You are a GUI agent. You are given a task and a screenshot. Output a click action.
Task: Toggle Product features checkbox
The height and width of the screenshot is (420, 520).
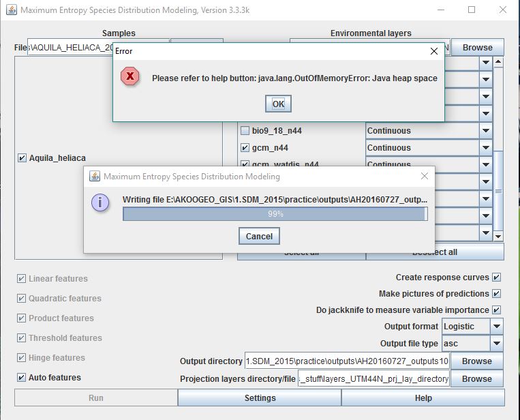pyautogui.click(x=21, y=318)
